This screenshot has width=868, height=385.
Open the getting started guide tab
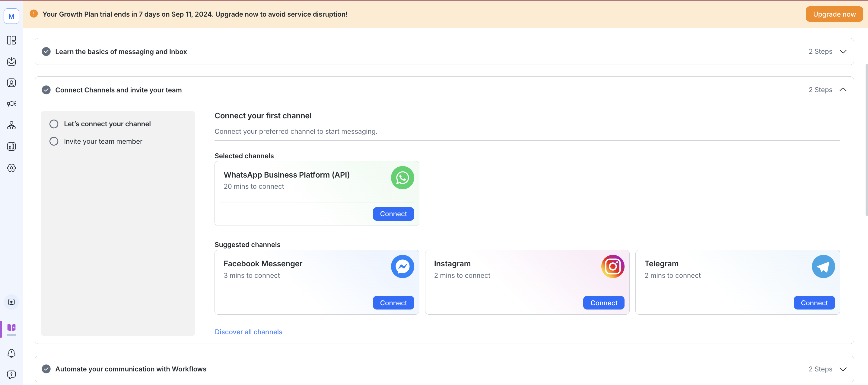pos(11,328)
